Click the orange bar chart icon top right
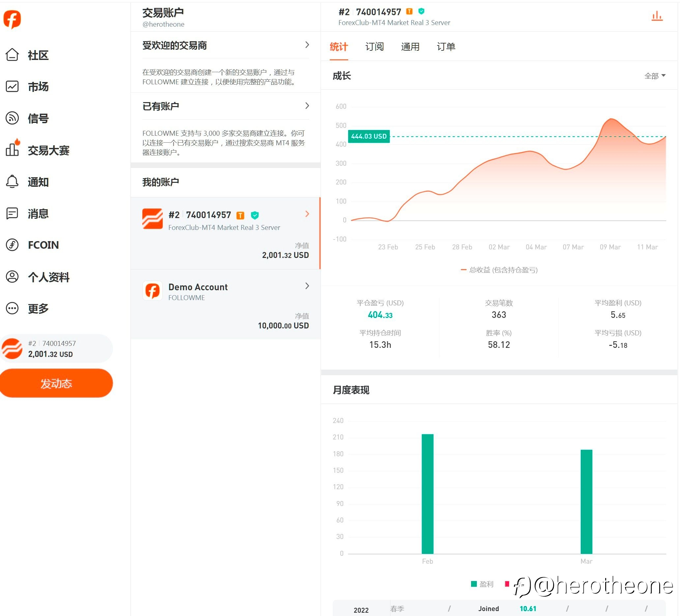The width and height of the screenshot is (680, 616). point(656,16)
